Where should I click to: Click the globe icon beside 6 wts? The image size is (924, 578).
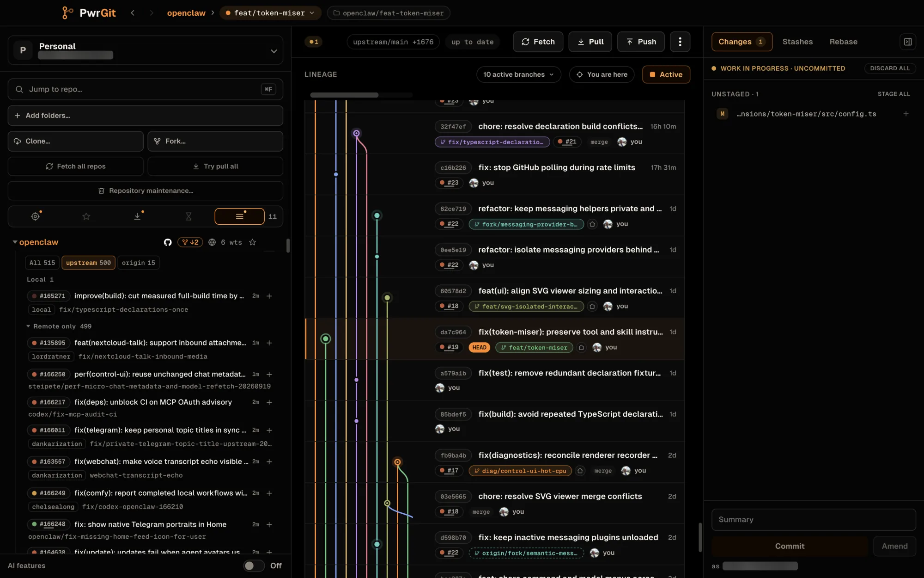[212, 242]
